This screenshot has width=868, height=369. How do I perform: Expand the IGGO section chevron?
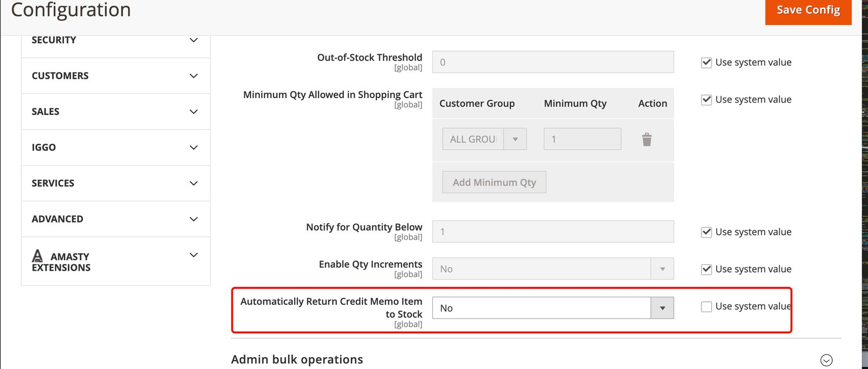194,148
